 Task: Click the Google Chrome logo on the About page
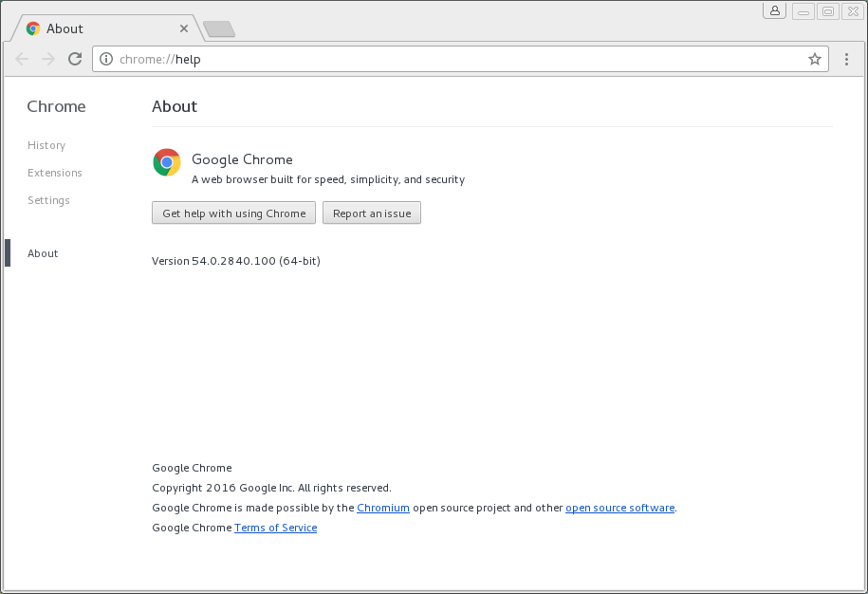(167, 162)
